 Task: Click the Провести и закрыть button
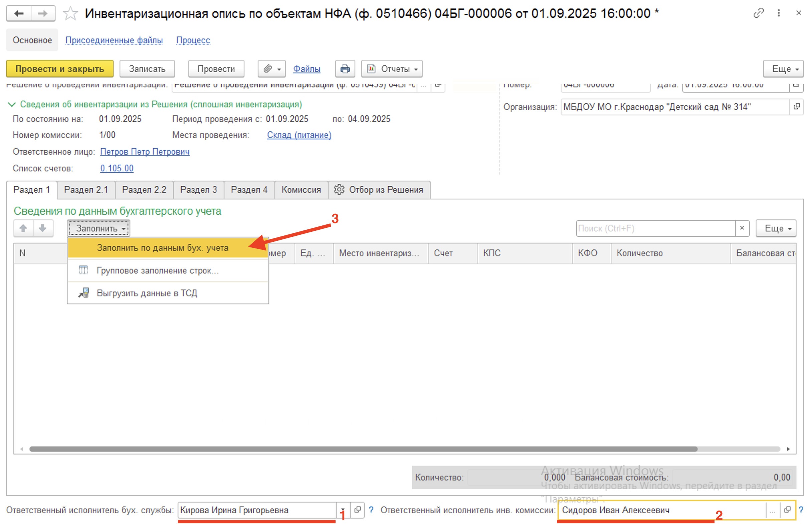tap(60, 69)
